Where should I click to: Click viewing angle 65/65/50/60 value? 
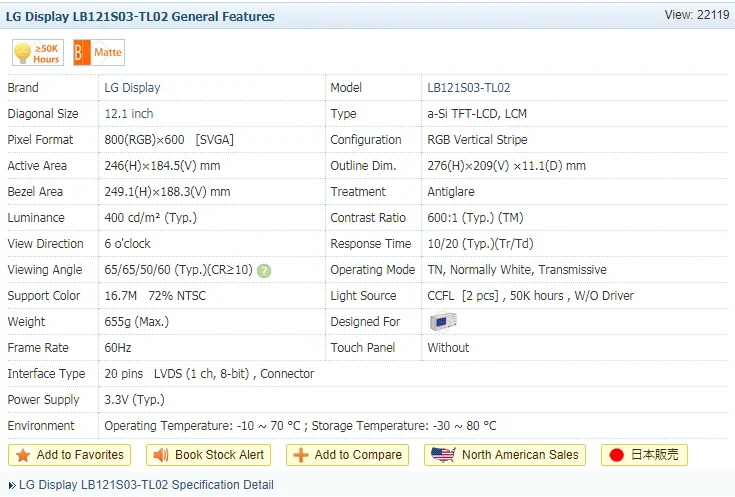179,270
